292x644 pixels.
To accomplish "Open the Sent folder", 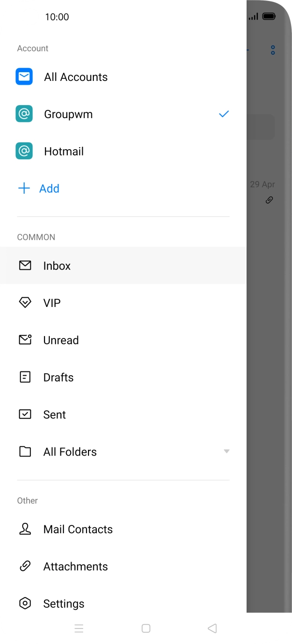I will [x=54, y=414].
